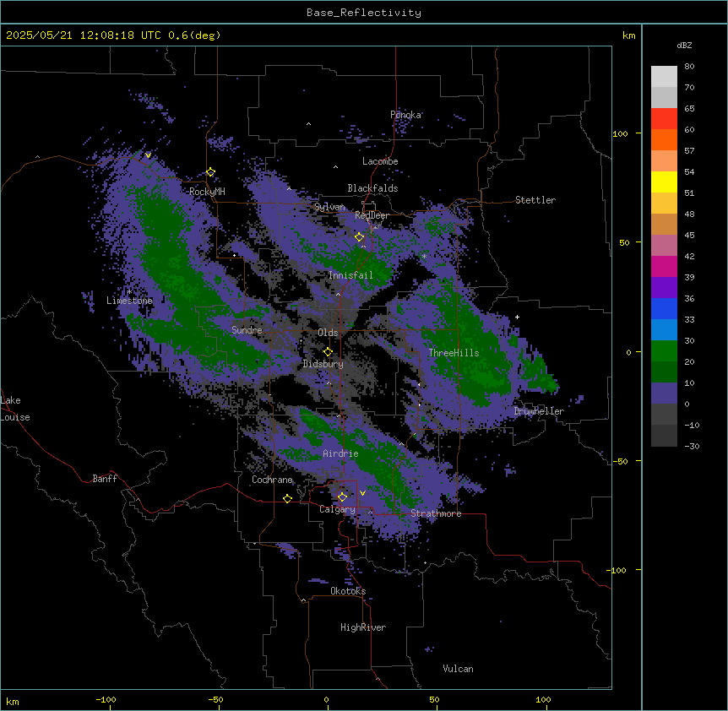Viewport: 728px width, 711px height.
Task: Select the yellow V marker northeast of Calgary
Action: [x=362, y=493]
